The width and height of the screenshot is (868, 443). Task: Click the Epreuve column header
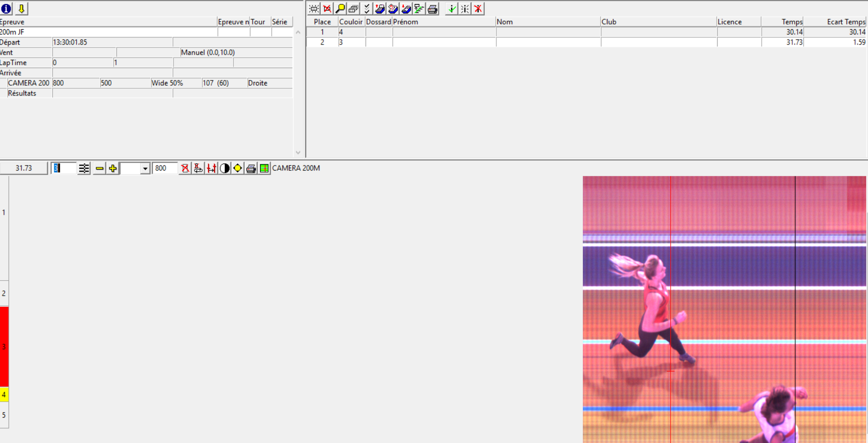click(x=108, y=22)
